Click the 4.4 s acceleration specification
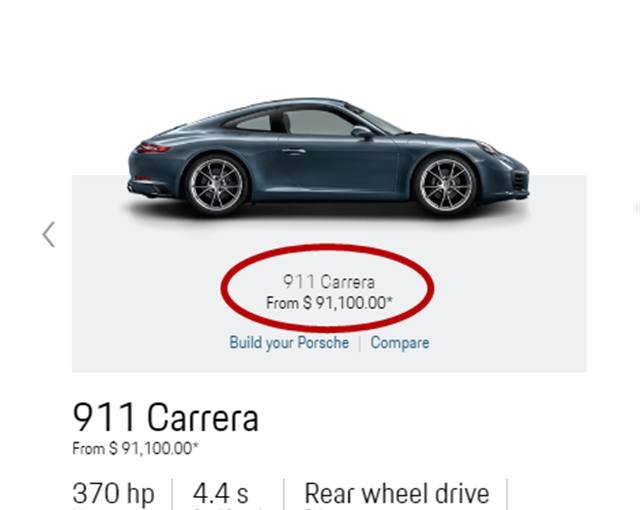640x510 pixels. tap(220, 494)
